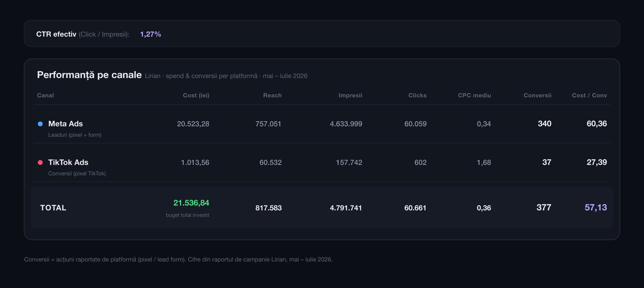Click the Canal column header
The width and height of the screenshot is (644, 288).
point(45,95)
